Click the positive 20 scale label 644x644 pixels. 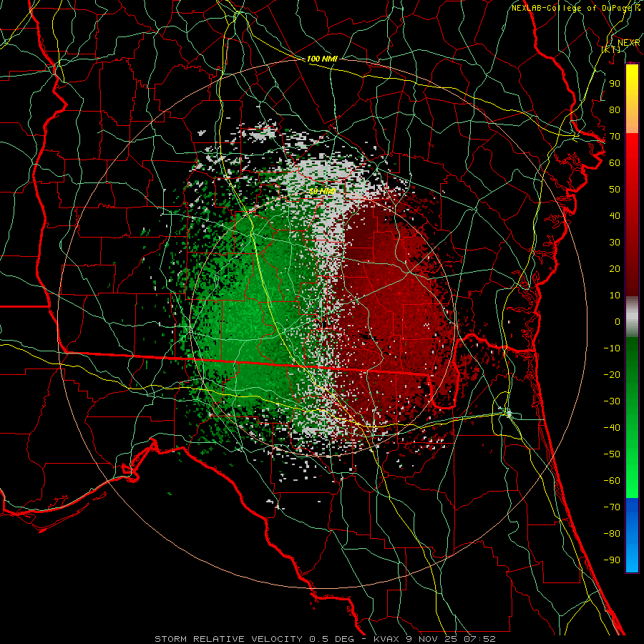tap(615, 268)
